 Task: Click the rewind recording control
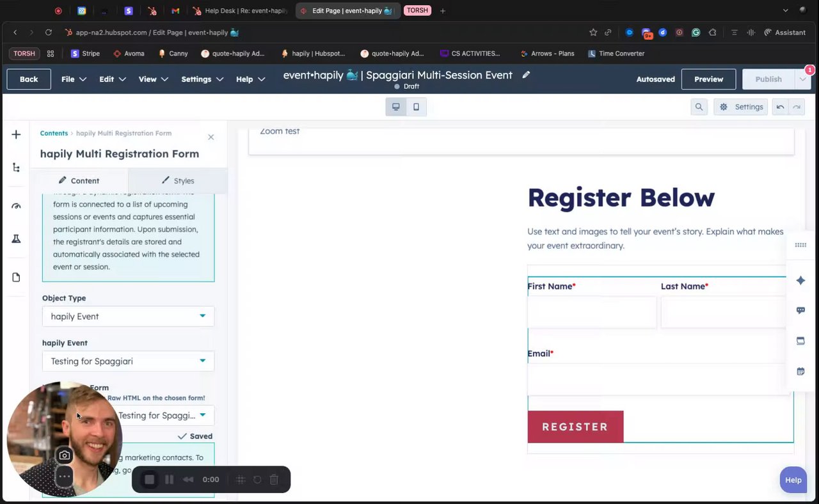point(188,479)
